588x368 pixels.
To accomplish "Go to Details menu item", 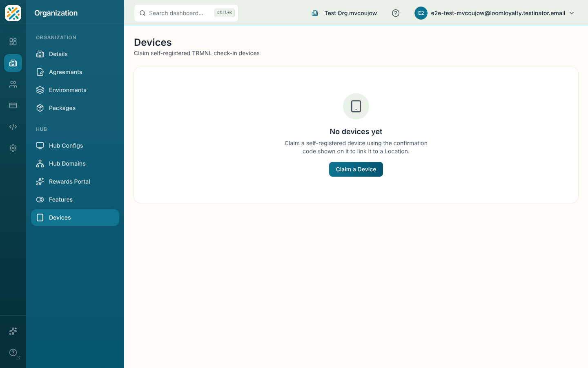I will pyautogui.click(x=75, y=54).
